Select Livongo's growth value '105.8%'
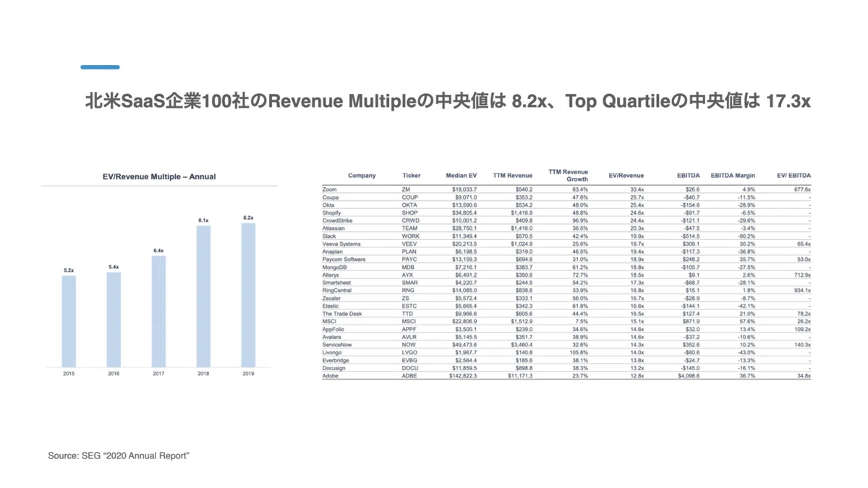Screen dimensions: 868x488 pos(579,353)
